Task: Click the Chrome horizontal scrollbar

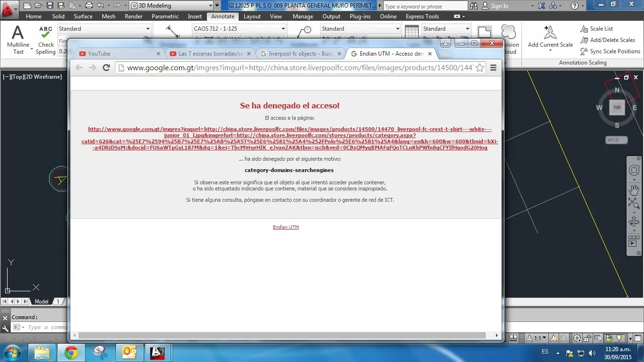Action: tap(282, 336)
